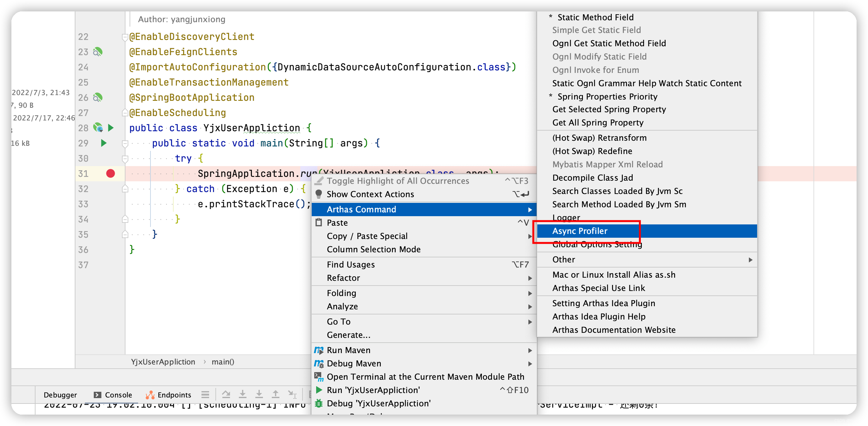Click the pencil icon beside Toggle Highlight of All Occurrences
Viewport: 868px width, 426px height.
coord(319,181)
